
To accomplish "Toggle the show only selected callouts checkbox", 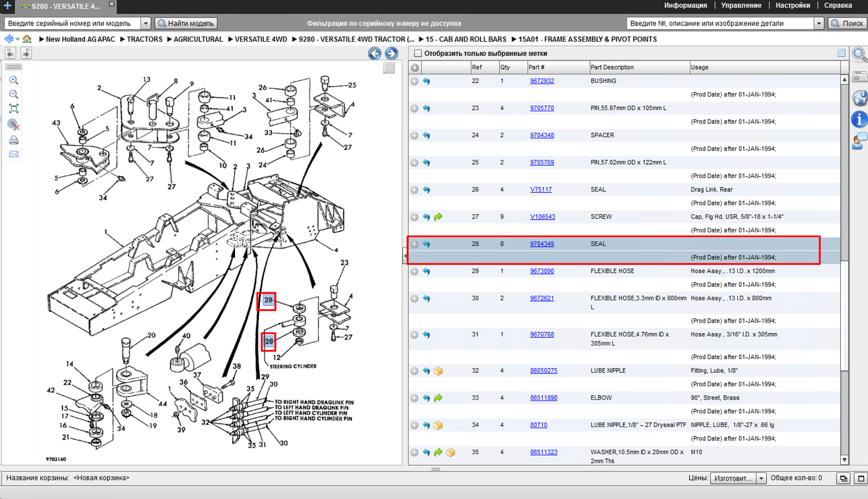I will pos(418,54).
